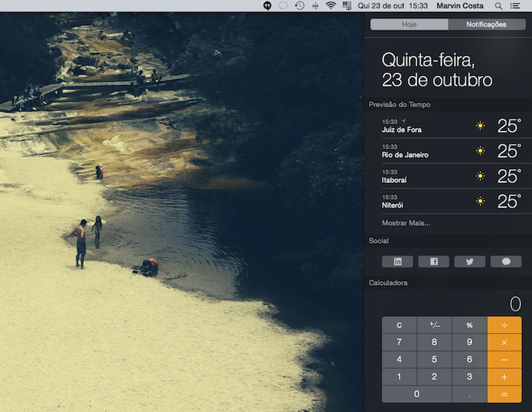532x412 pixels.
Task: Open the Time Machine menu bar icon
Action: 298,6
